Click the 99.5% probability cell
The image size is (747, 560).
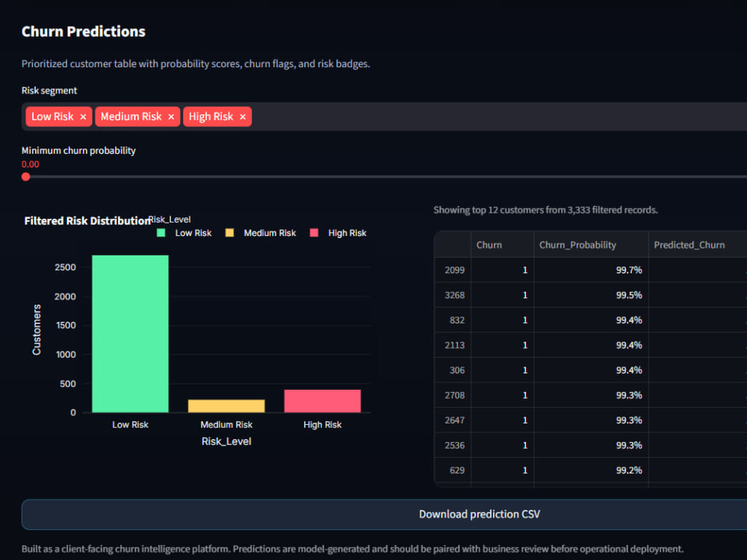(x=591, y=295)
